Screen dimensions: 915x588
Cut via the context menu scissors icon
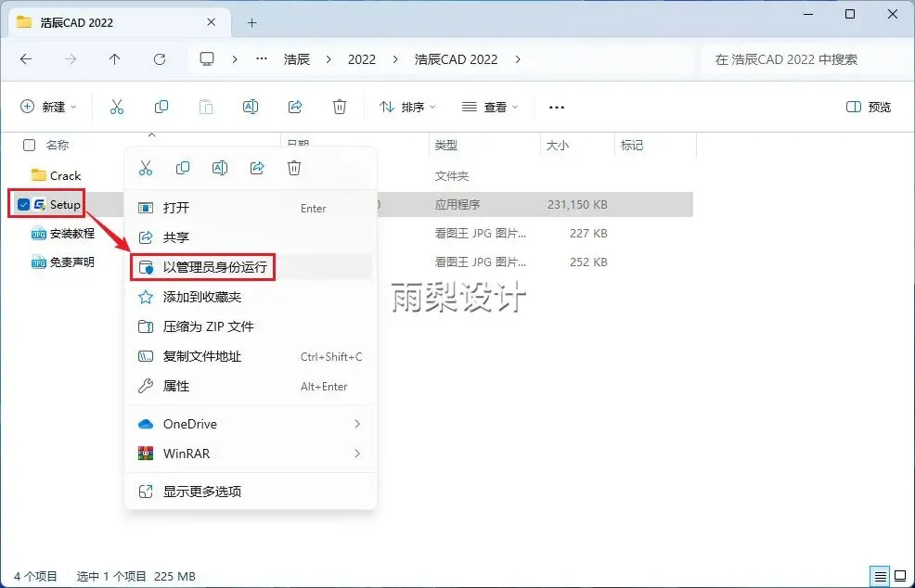point(146,168)
